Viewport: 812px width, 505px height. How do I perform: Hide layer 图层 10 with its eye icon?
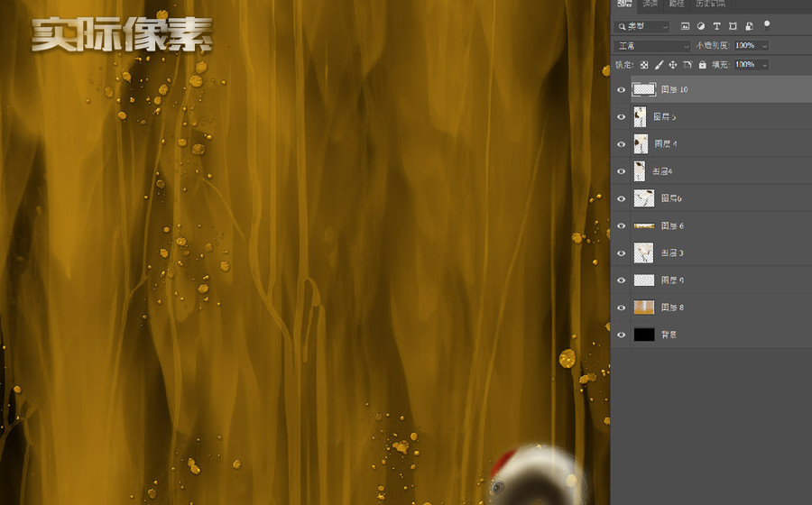pyautogui.click(x=621, y=89)
